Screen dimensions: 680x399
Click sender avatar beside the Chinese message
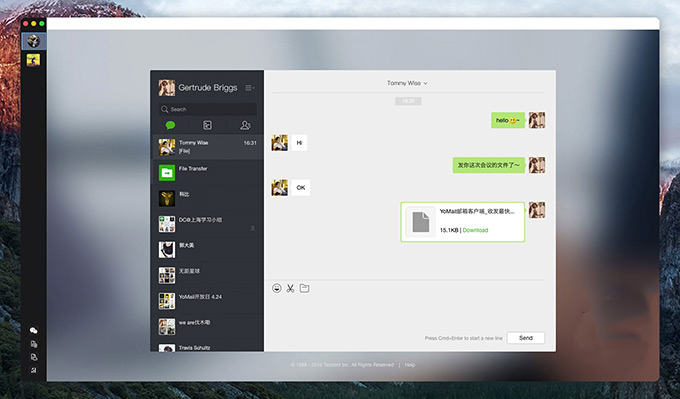coord(537,165)
